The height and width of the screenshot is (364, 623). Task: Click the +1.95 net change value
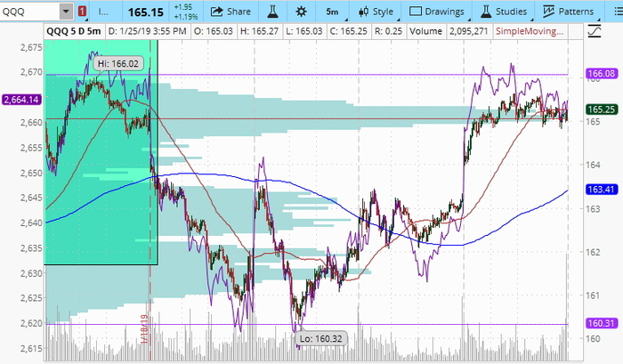[182, 7]
